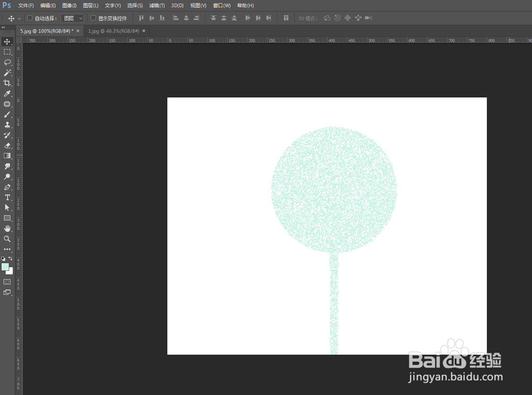Select the Magic Wand tool
Viewport: 532px width, 395px height.
tap(7, 73)
